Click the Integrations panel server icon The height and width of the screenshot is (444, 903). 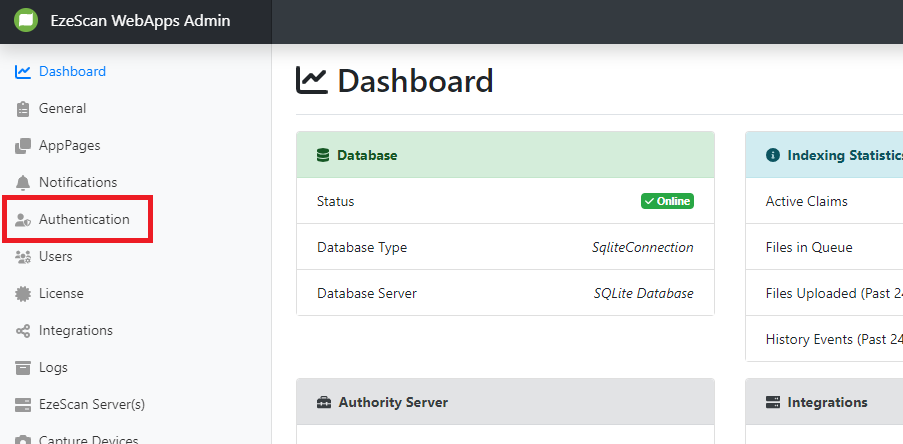click(x=772, y=403)
